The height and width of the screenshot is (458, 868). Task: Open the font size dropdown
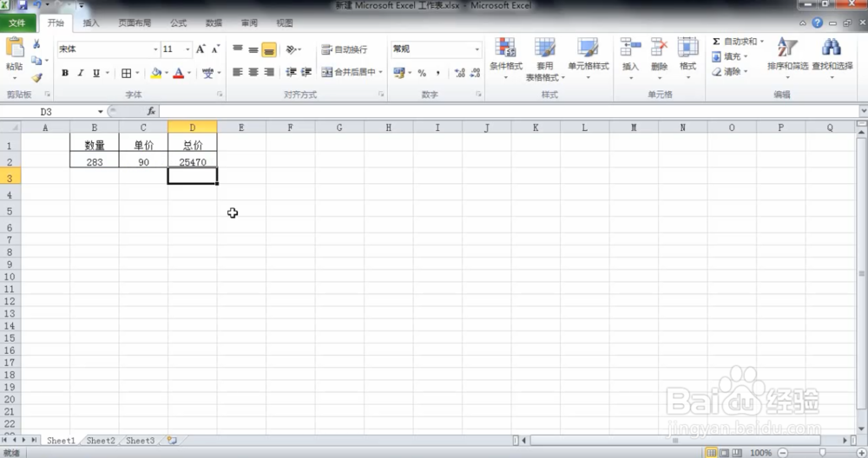point(187,49)
